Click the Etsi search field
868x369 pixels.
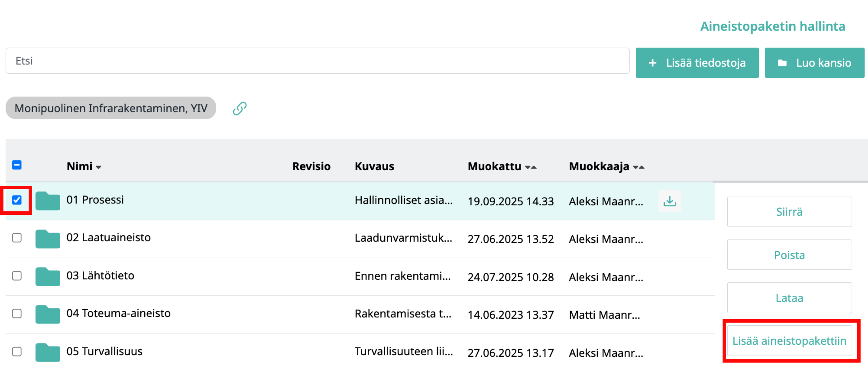click(317, 61)
